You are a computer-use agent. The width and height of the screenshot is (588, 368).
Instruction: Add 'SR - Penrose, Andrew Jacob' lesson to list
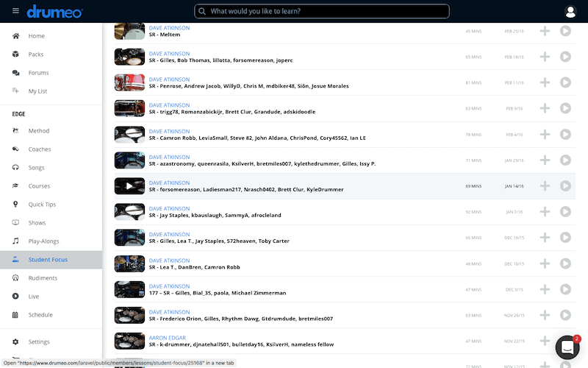pyautogui.click(x=545, y=82)
